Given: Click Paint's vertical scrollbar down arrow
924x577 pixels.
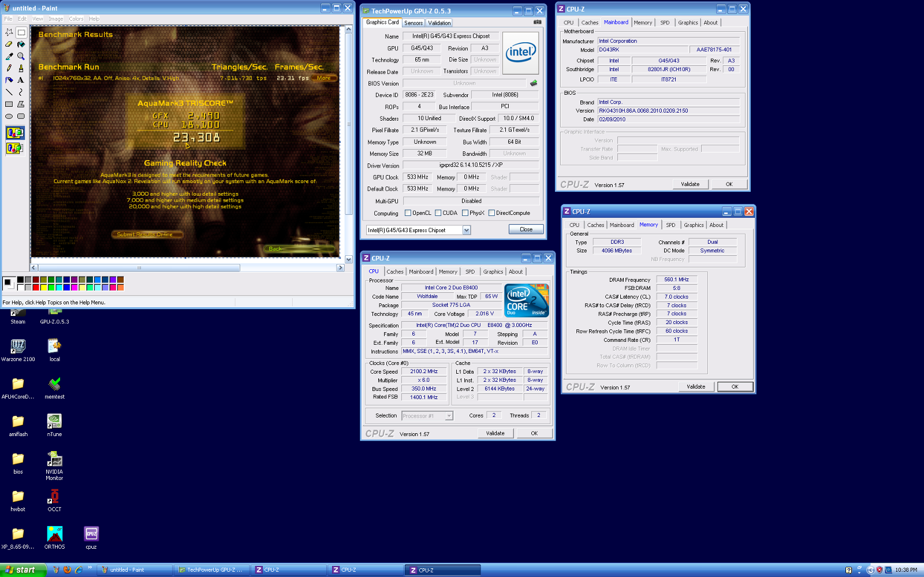Looking at the screenshot, I should coord(349,259).
